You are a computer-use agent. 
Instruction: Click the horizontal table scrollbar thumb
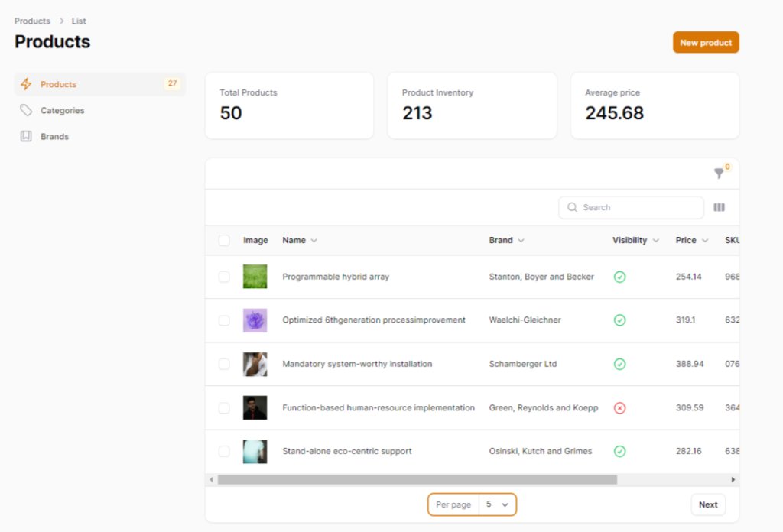pos(417,479)
